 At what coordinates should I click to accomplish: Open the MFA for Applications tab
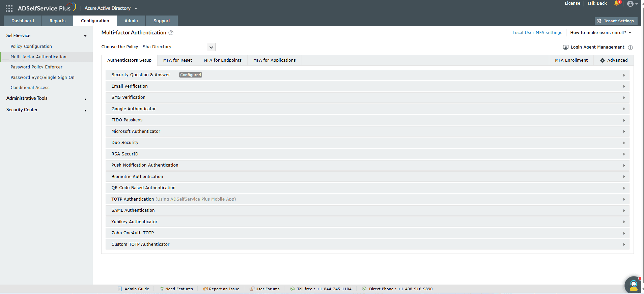pos(275,60)
